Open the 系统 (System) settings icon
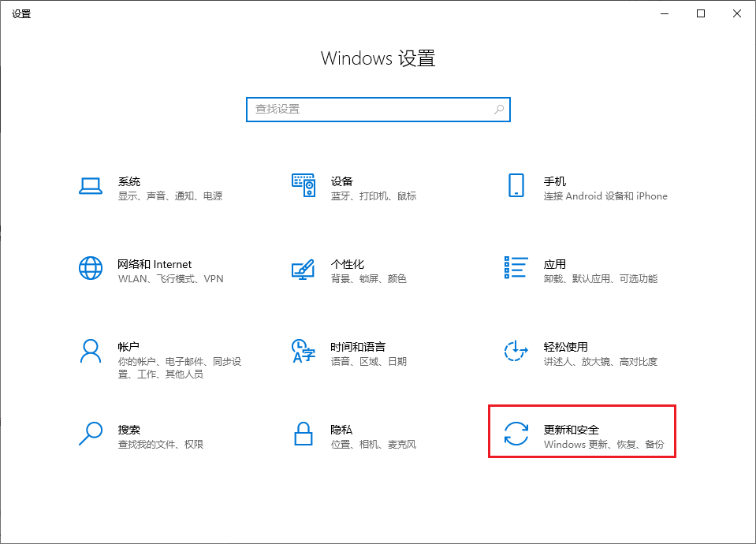Image resolution: width=756 pixels, height=544 pixels. pyautogui.click(x=91, y=186)
